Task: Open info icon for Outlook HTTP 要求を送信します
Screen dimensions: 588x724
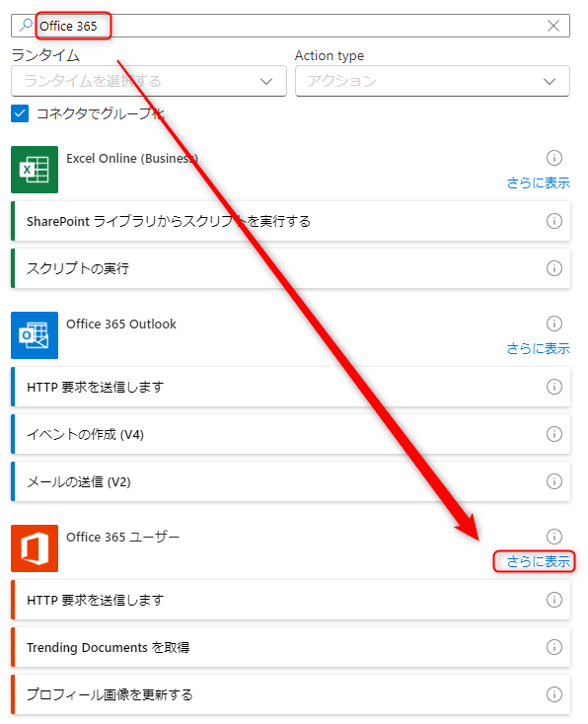Action: pos(553,387)
